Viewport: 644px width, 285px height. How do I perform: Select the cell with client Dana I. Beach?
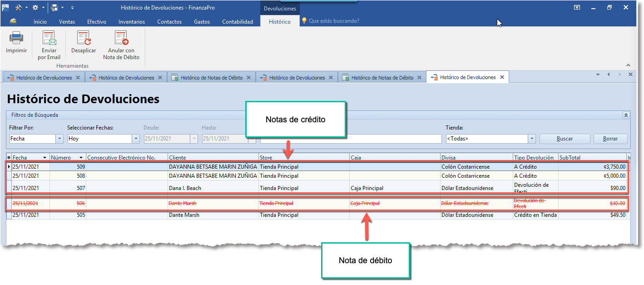click(213, 188)
